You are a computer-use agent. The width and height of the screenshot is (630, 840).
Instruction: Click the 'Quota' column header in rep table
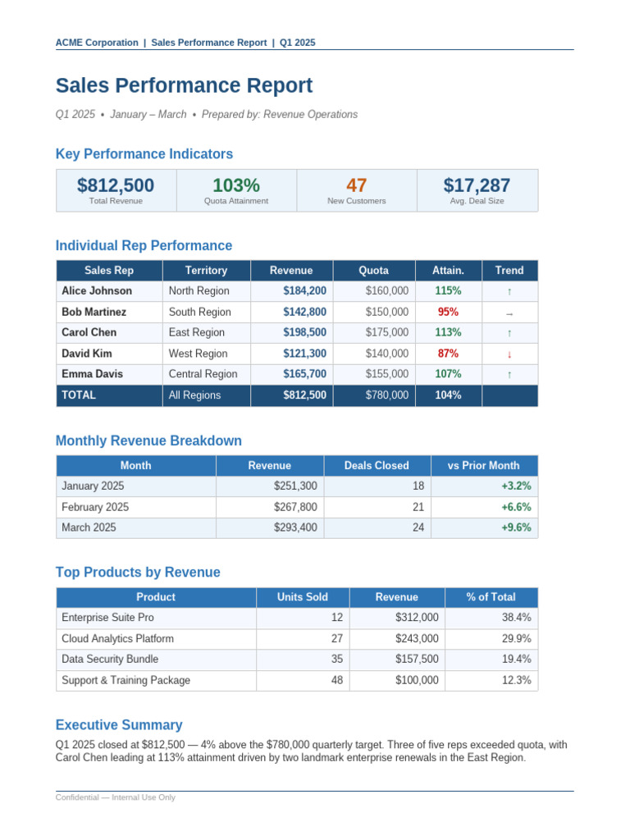click(373, 271)
